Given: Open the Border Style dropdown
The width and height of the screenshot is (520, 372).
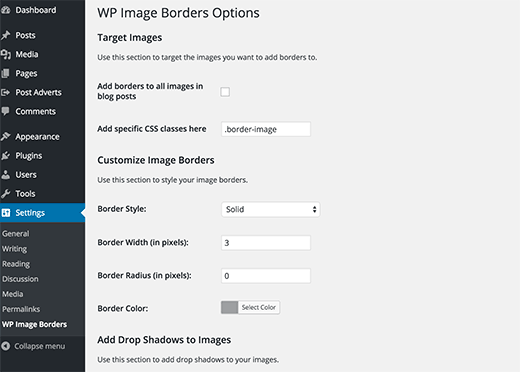Looking at the screenshot, I should 271,209.
